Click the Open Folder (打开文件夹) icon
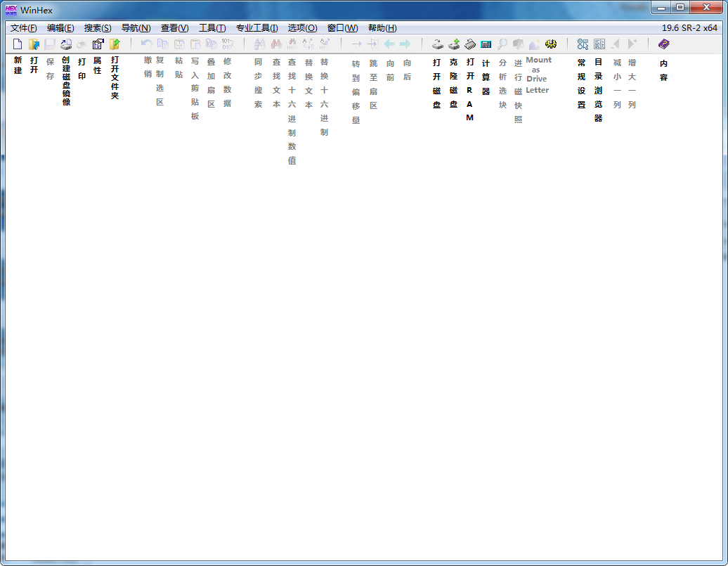 tap(115, 44)
